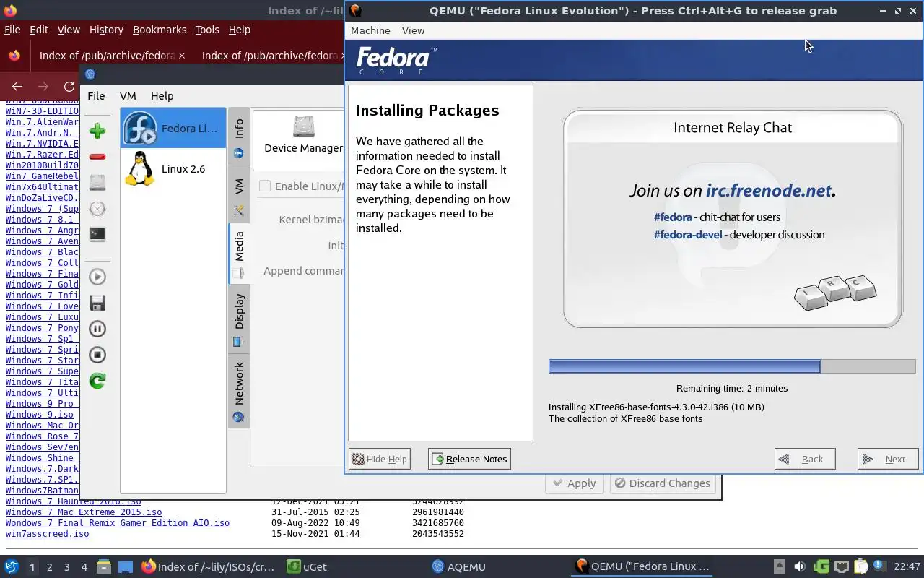Open the hard disk image icon in AQEMU sidebar
Image resolution: width=924 pixels, height=578 pixels.
coord(97,183)
